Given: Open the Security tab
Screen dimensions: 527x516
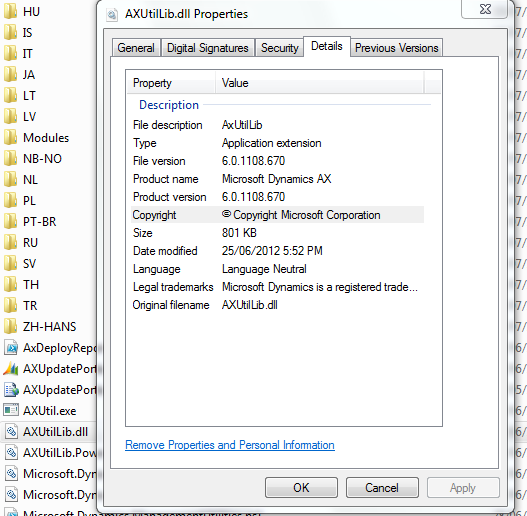Looking at the screenshot, I should 280,48.
